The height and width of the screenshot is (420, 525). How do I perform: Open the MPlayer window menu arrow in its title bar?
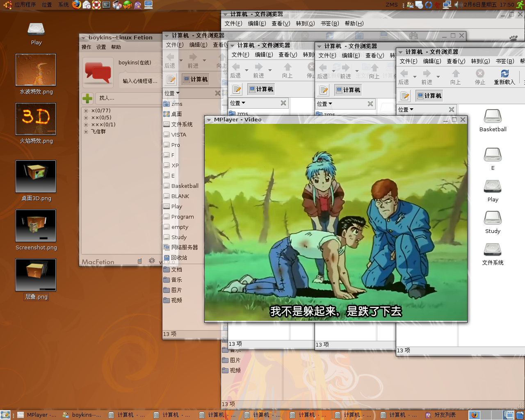point(209,120)
